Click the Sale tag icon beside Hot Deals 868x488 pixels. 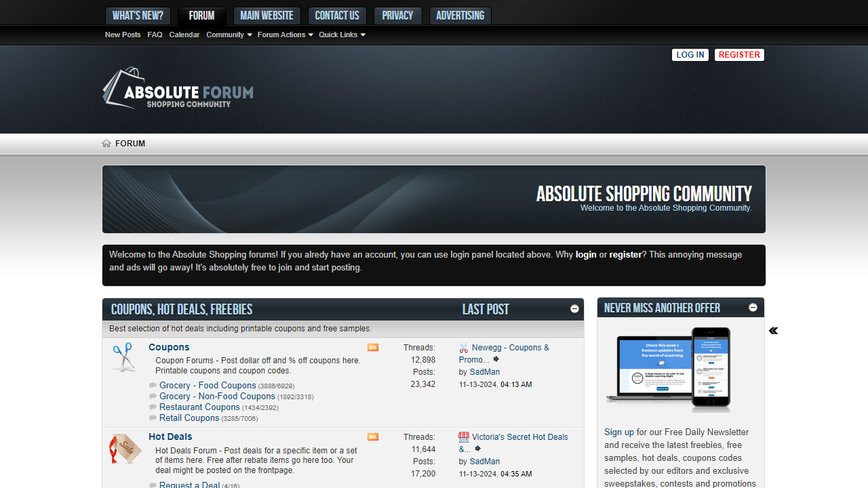coord(124,448)
